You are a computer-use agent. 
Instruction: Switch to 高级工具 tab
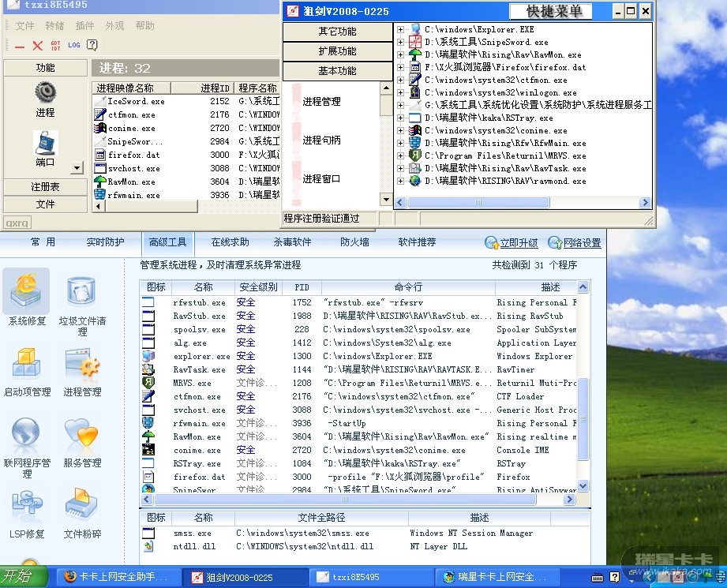coord(168,242)
